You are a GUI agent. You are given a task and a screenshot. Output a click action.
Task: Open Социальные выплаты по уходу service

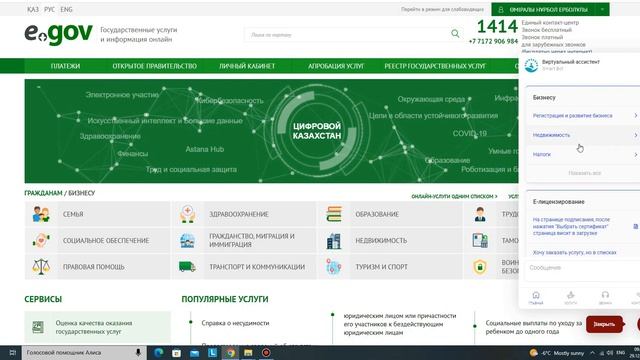(x=534, y=327)
